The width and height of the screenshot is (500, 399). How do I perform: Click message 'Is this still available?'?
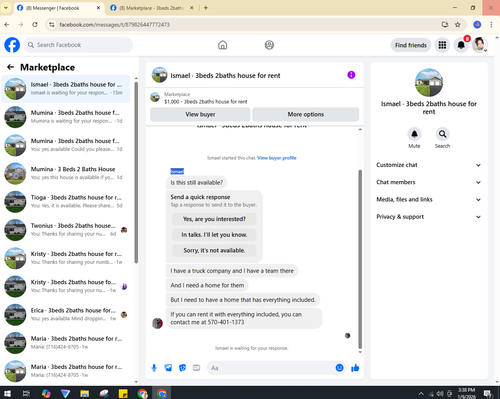(197, 183)
